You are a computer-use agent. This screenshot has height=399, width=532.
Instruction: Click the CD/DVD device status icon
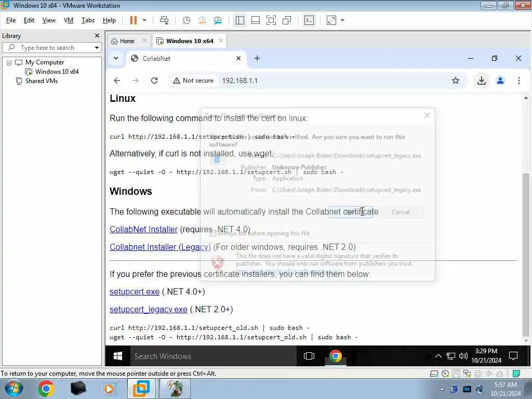(445, 374)
